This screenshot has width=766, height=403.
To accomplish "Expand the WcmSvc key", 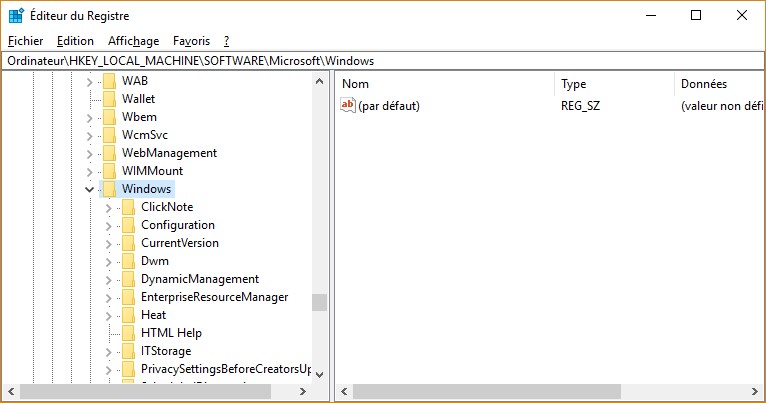I will click(x=89, y=136).
